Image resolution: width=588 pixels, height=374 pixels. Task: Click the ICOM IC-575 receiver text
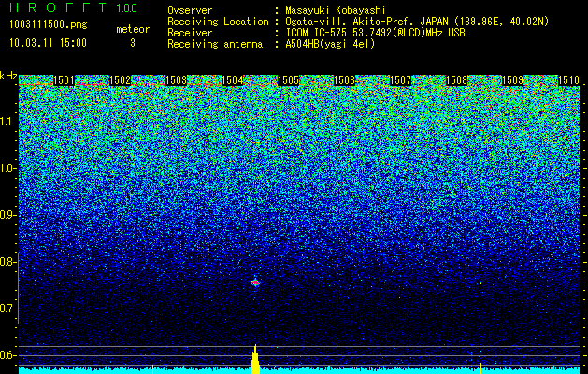click(375, 33)
